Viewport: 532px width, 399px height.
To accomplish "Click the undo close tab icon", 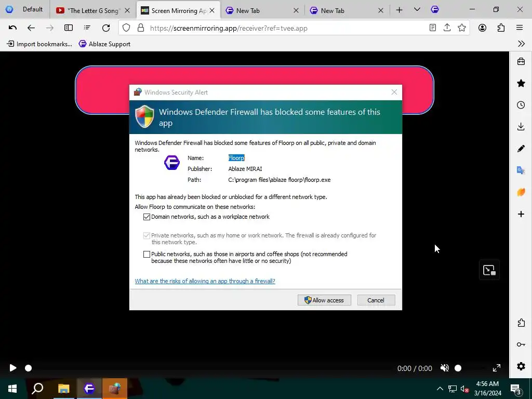I will click(x=12, y=28).
